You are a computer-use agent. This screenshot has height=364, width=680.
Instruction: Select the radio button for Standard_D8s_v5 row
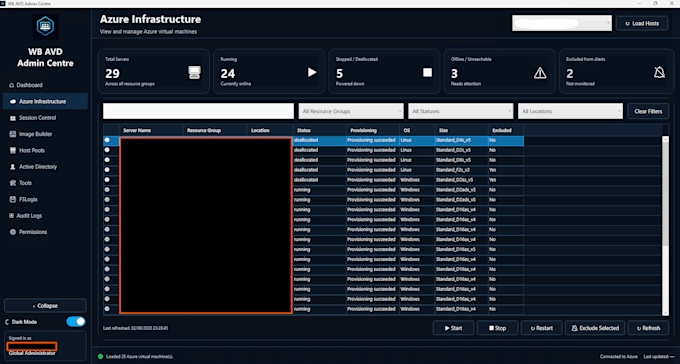(x=107, y=160)
